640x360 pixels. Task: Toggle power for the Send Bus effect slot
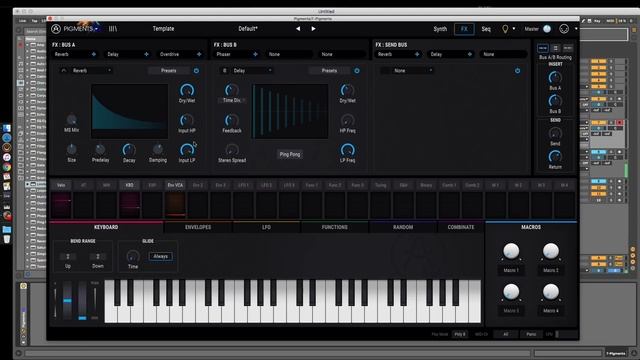[x=517, y=71]
